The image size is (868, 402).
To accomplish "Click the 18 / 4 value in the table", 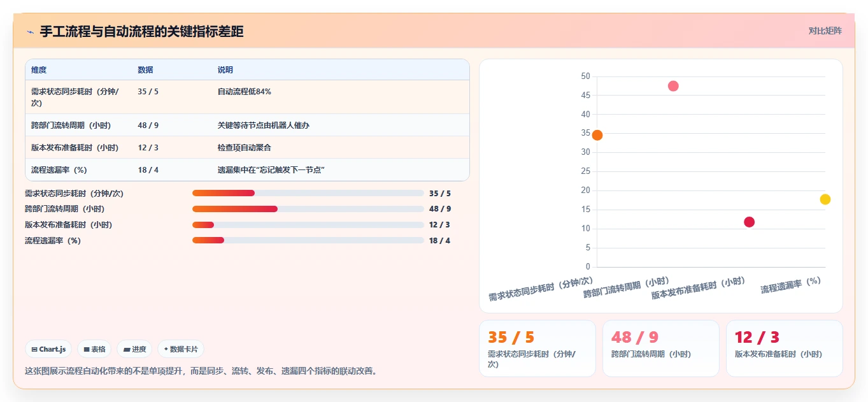I will pos(149,170).
